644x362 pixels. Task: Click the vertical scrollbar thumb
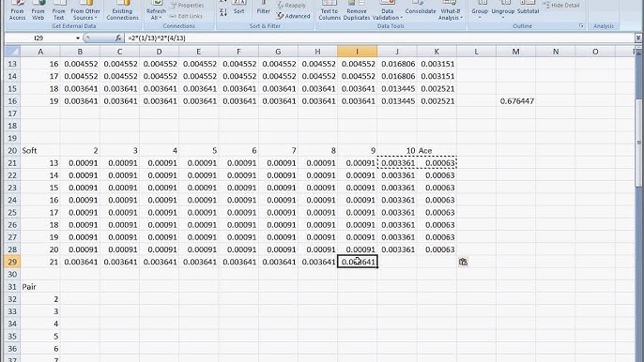[638, 143]
